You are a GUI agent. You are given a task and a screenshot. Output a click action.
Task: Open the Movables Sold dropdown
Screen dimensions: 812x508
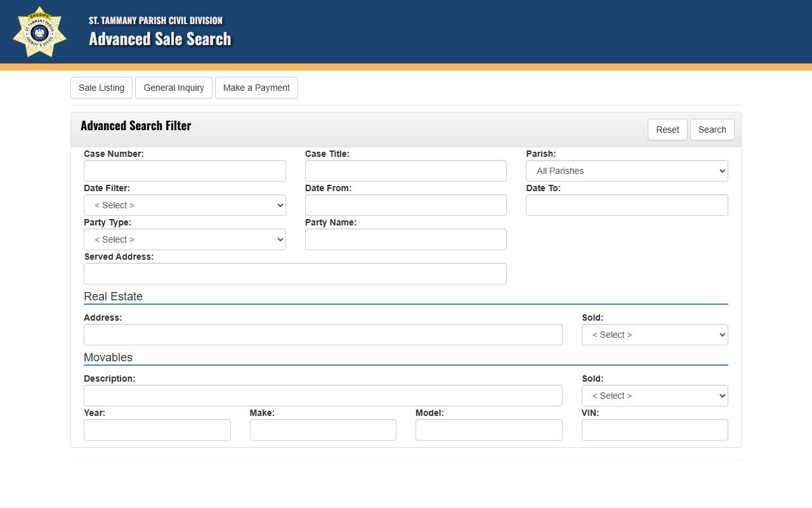[x=655, y=396]
